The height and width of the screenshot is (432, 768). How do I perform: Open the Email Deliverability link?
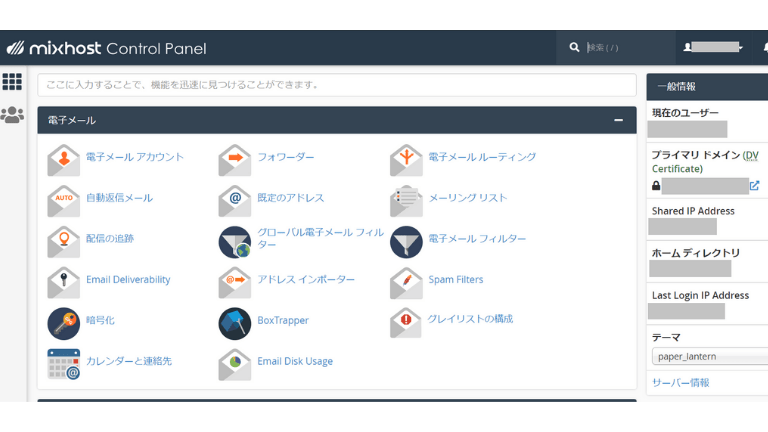tap(128, 279)
